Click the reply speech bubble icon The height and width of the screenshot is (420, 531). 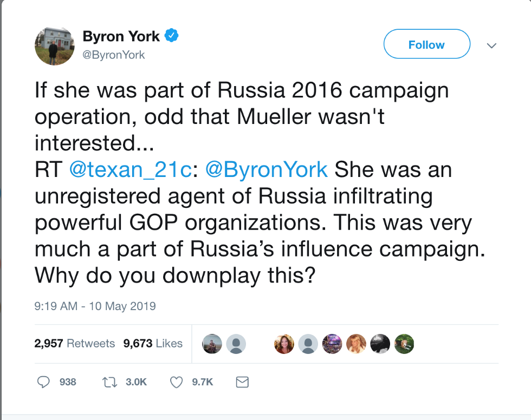coord(44,382)
